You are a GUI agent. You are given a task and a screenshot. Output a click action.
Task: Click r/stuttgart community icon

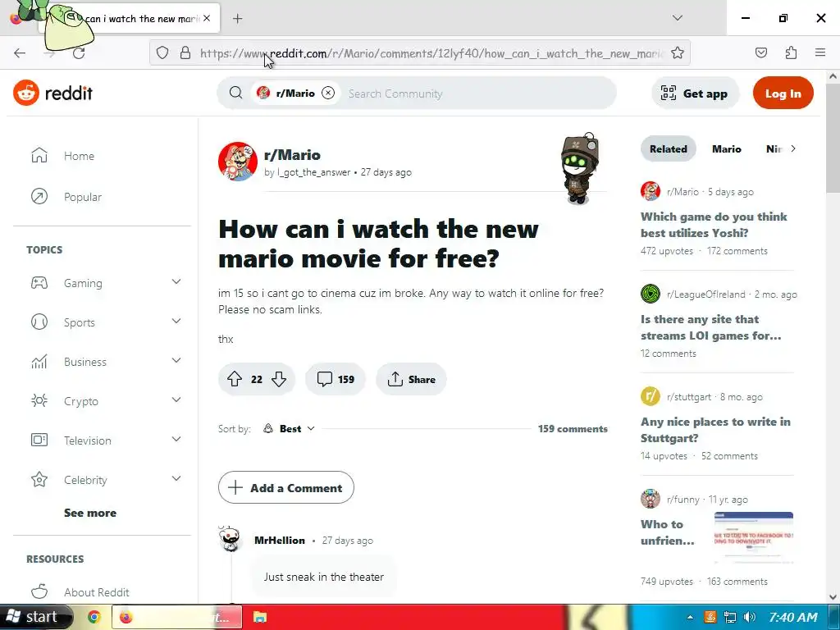coord(651,396)
